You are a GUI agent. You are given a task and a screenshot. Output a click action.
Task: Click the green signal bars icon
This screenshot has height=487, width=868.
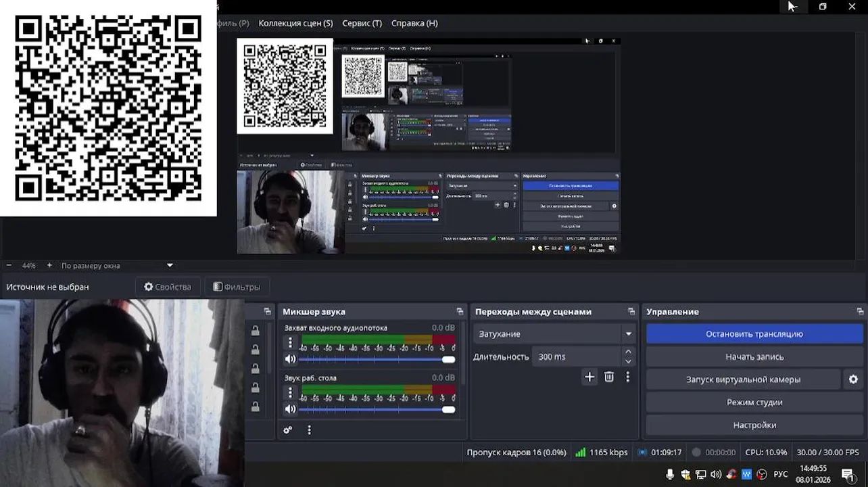pyautogui.click(x=580, y=453)
